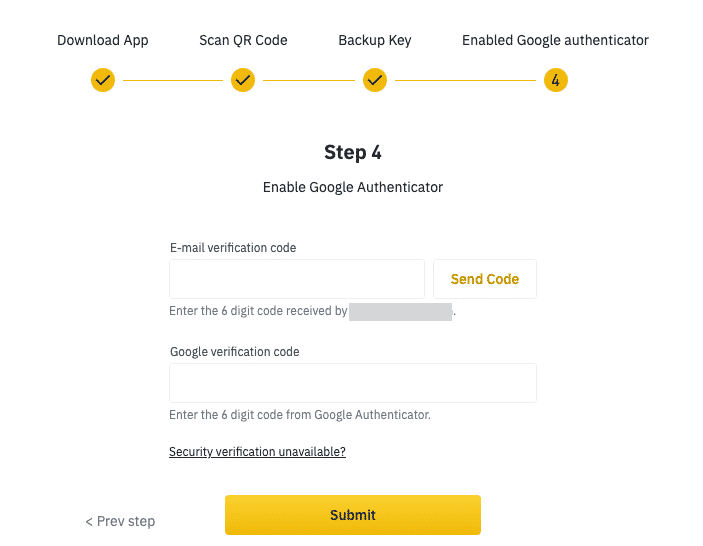703x546 pixels.
Task: Click the redacted email address placeholder
Action: pyautogui.click(x=400, y=312)
